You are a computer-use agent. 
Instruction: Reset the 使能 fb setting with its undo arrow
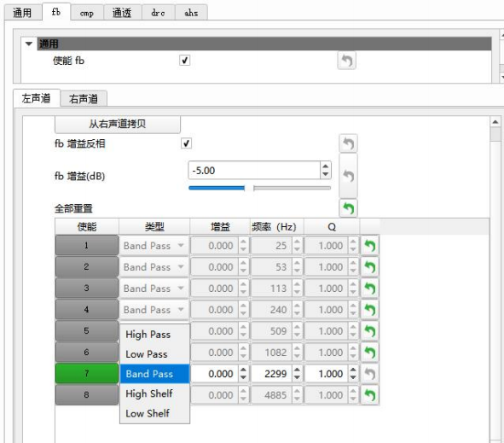tap(346, 61)
